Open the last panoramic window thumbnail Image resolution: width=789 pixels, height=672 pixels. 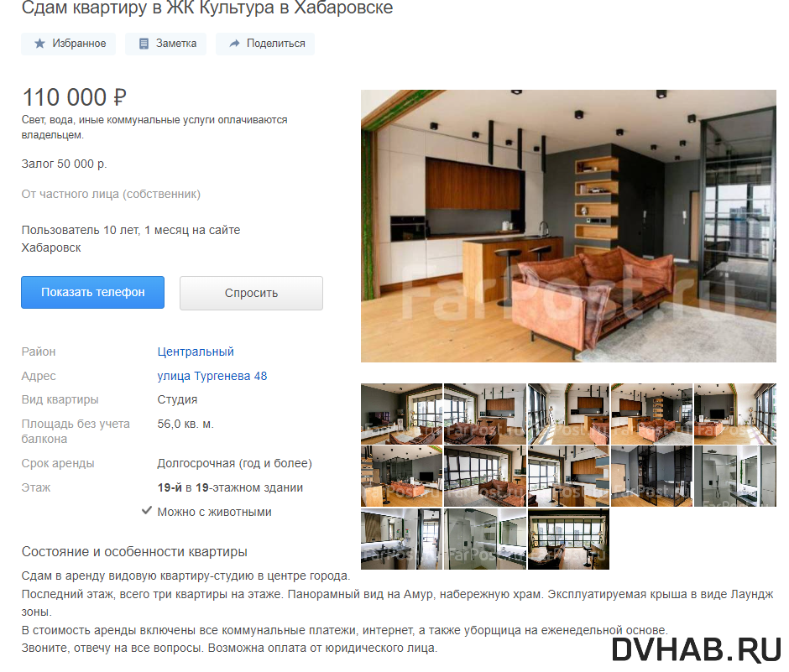(x=568, y=539)
